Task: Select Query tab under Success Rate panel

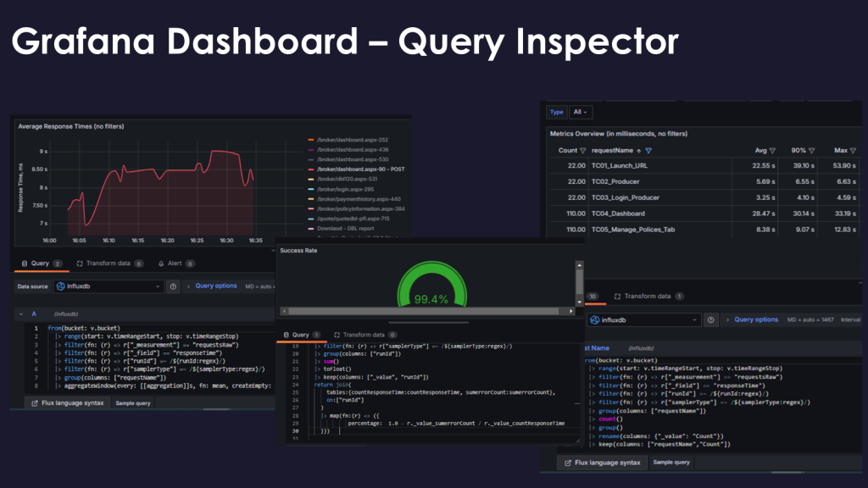Action: (x=302, y=335)
